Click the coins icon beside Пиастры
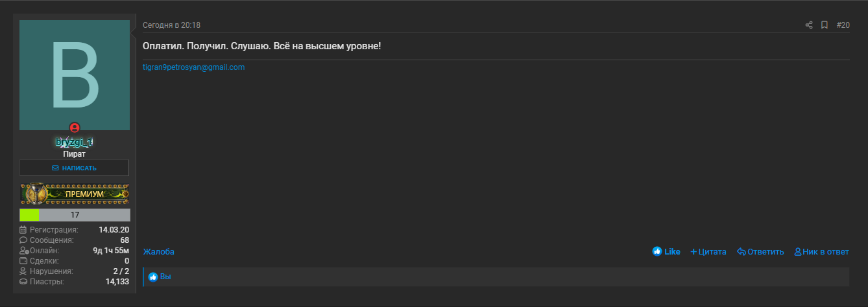 pyautogui.click(x=23, y=282)
